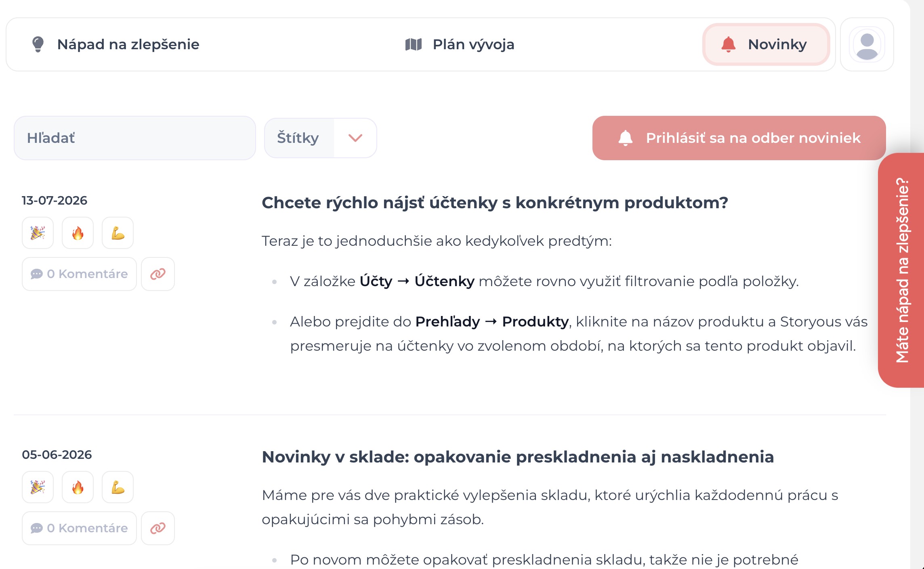React with party popper on 13-07-2026 post
The height and width of the screenshot is (569, 924).
pyautogui.click(x=38, y=233)
